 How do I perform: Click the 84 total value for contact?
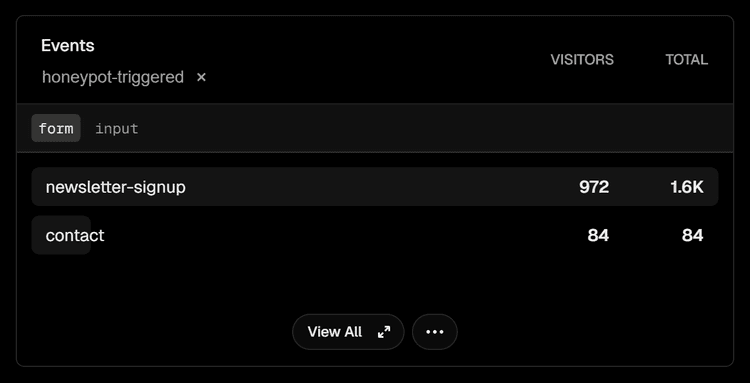click(x=693, y=235)
